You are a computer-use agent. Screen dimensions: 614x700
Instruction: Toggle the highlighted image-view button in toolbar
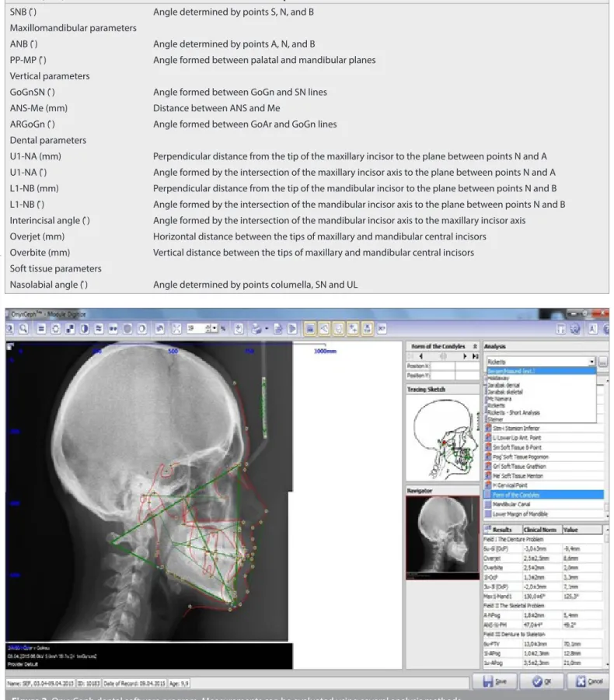(309, 329)
